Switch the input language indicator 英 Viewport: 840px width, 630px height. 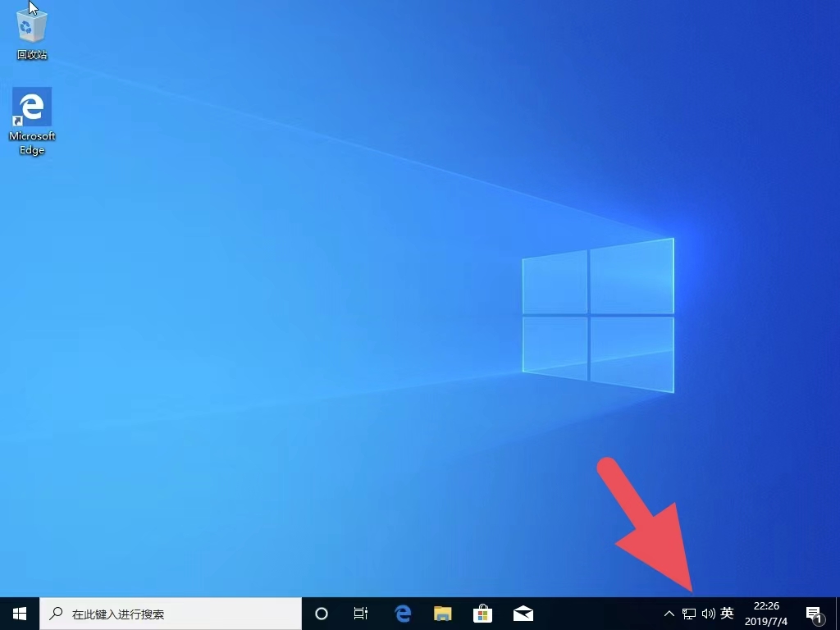pyautogui.click(x=727, y=613)
